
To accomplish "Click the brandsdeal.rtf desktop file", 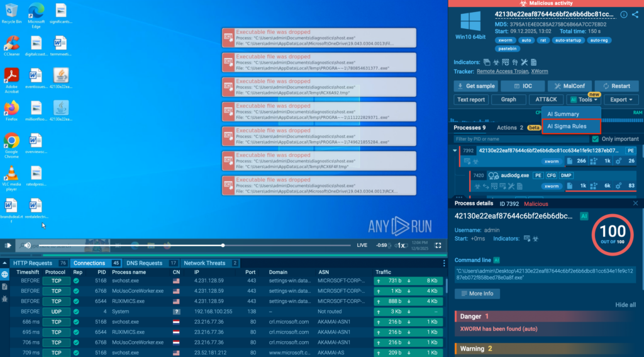I will point(11,210).
